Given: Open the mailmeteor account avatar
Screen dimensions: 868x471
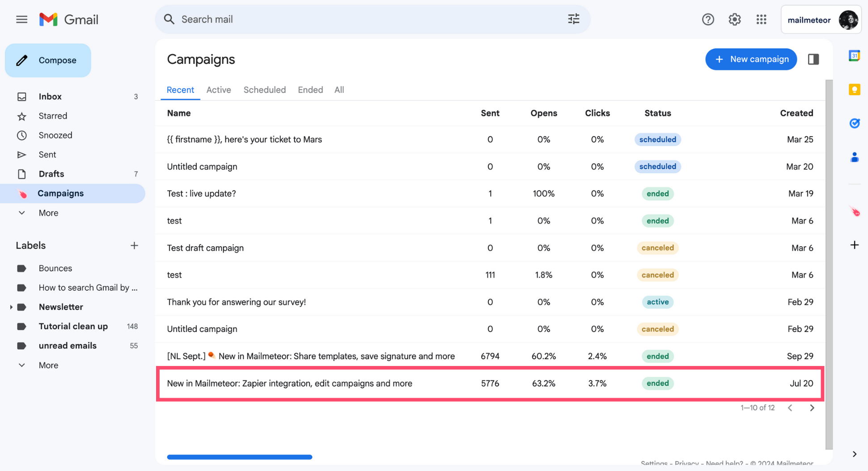Looking at the screenshot, I should (848, 20).
